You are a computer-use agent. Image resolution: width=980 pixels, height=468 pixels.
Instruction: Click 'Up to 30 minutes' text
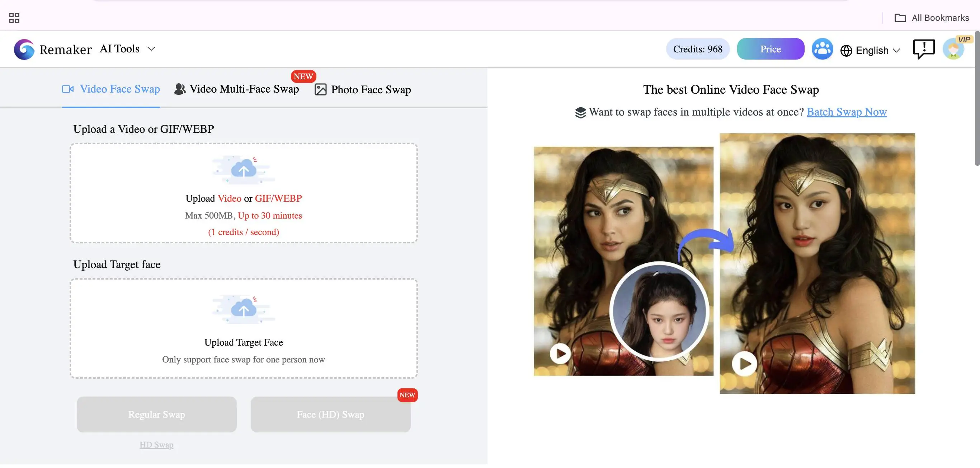pyautogui.click(x=270, y=215)
